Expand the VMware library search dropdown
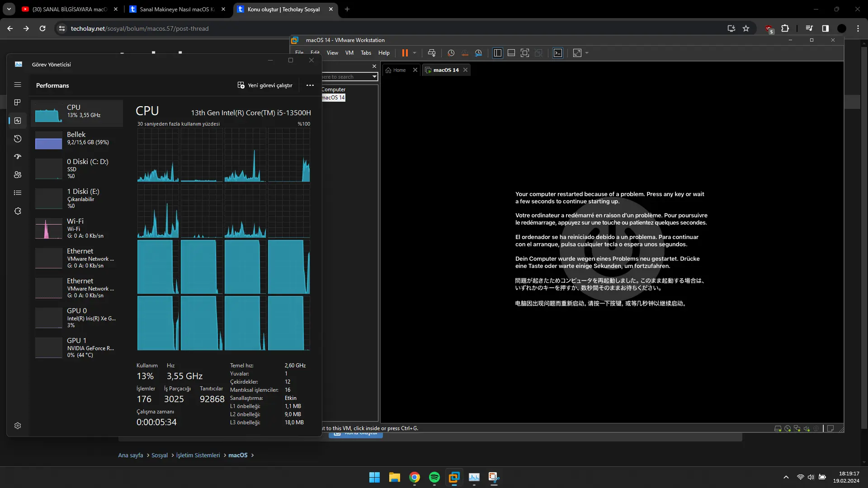868x488 pixels. point(374,77)
